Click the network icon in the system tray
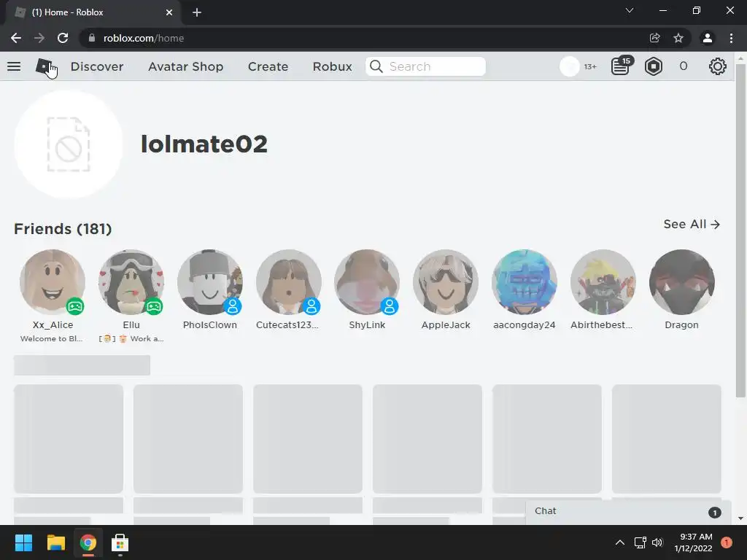The height and width of the screenshot is (560, 747). [x=640, y=542]
